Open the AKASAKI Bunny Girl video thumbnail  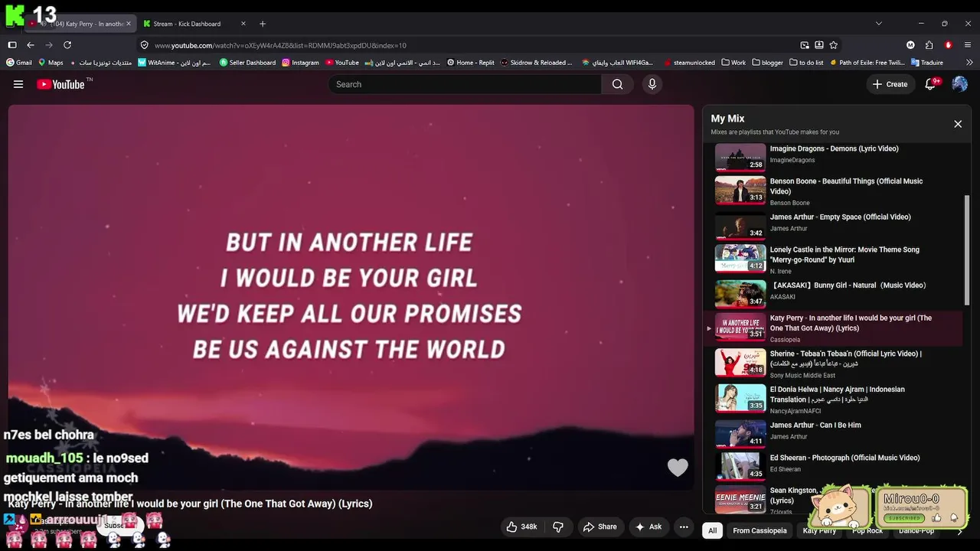pyautogui.click(x=740, y=294)
